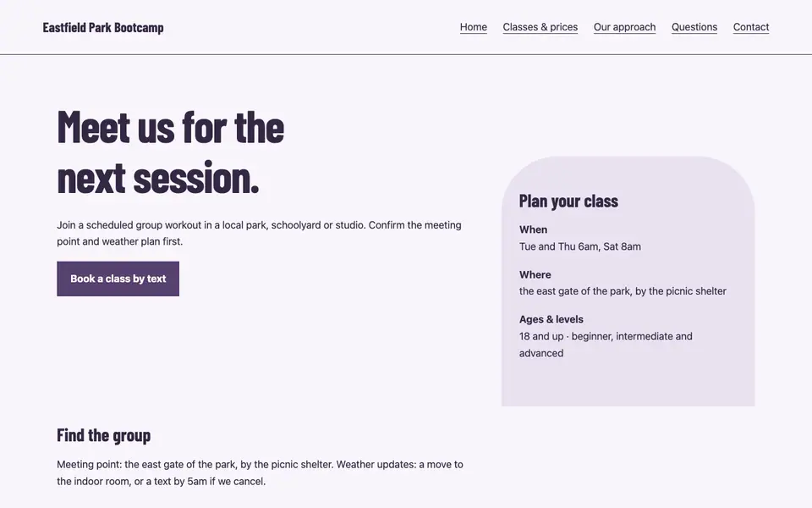This screenshot has width=812, height=508.
Task: Open the Our approach page
Action: (x=624, y=27)
